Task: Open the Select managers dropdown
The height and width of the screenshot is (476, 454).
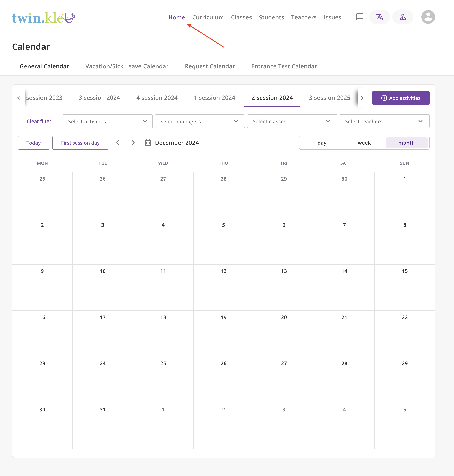Action: (x=200, y=121)
